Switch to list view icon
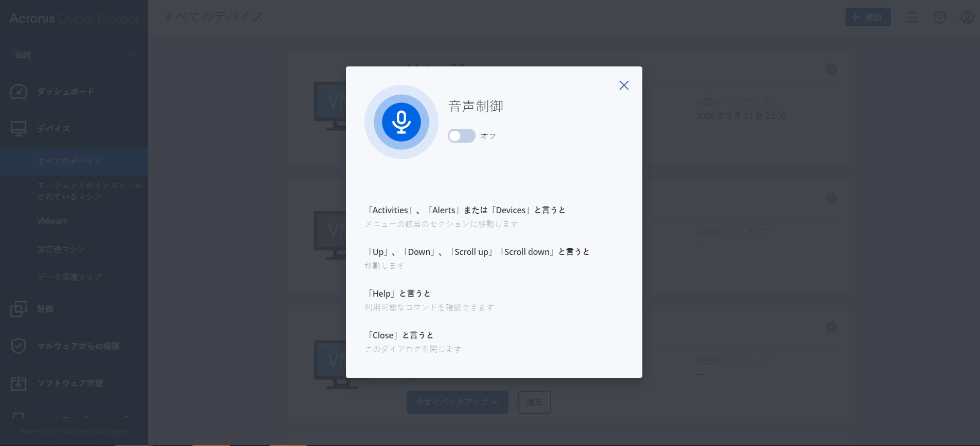The width and height of the screenshot is (980, 446). pyautogui.click(x=912, y=18)
